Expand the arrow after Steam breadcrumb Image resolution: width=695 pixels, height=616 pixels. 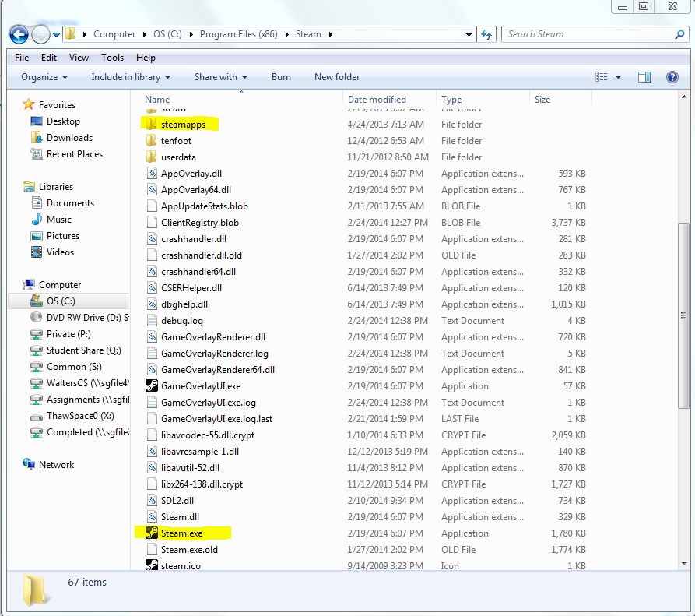click(331, 34)
